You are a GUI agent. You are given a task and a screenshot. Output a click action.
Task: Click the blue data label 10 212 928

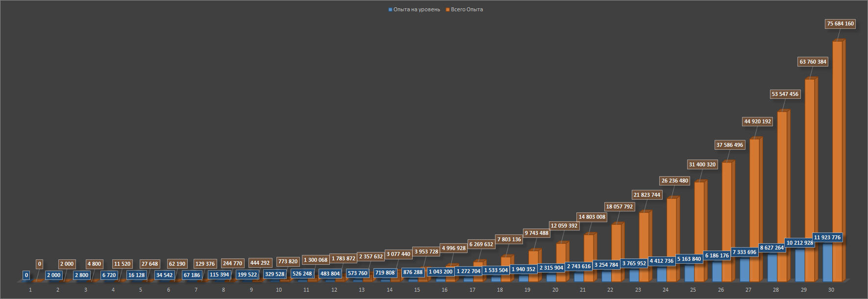coord(799,243)
